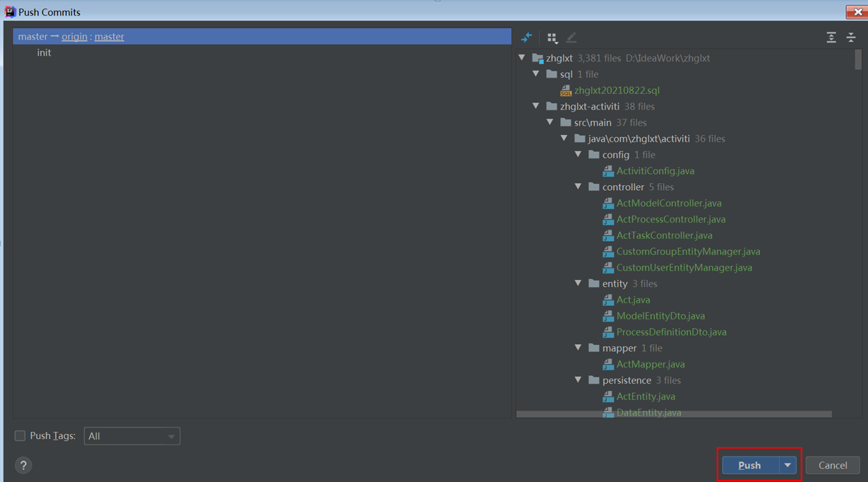
Task: Open the Push Tags All dropdown
Action: coord(131,435)
